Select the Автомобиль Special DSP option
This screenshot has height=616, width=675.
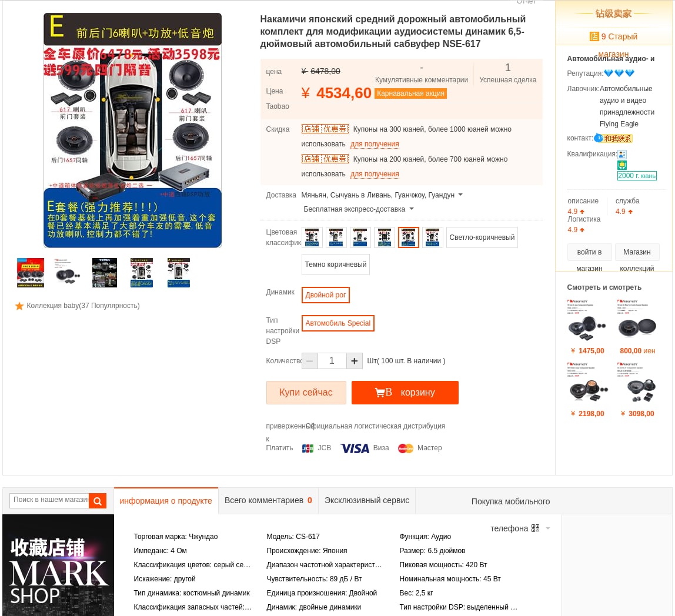pyautogui.click(x=338, y=323)
